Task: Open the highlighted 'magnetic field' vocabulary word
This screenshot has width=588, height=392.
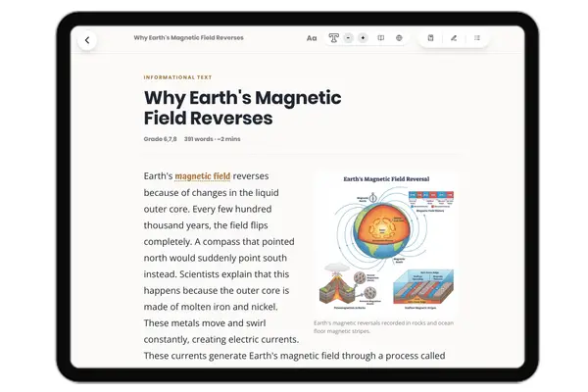Action: click(203, 176)
